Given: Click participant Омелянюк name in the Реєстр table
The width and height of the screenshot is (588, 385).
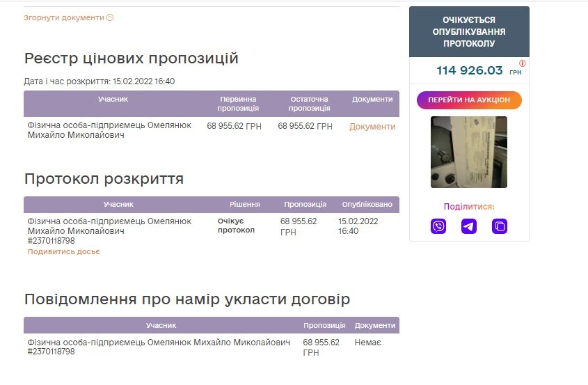Looking at the screenshot, I should tap(109, 129).
